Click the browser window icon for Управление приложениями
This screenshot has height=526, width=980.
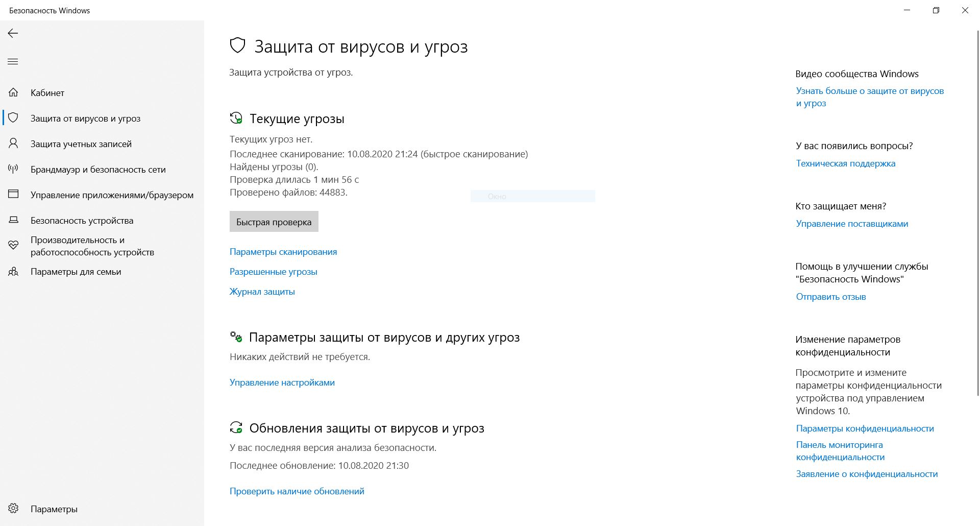click(13, 195)
